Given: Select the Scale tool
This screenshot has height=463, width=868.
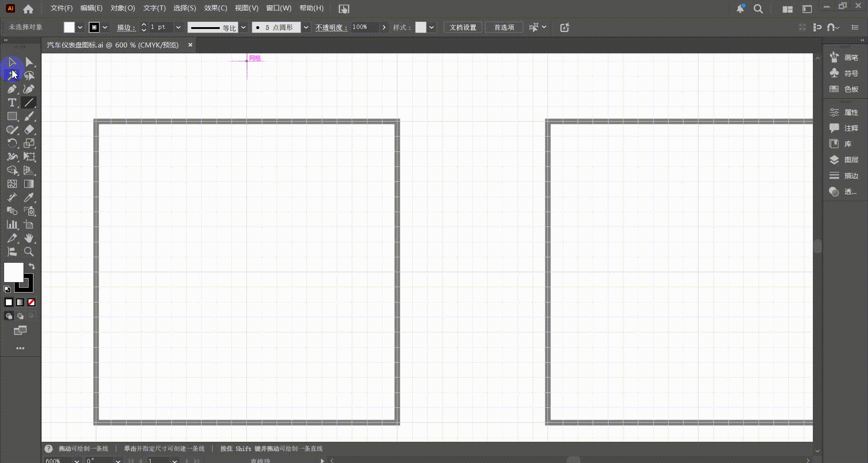Looking at the screenshot, I should 29,143.
